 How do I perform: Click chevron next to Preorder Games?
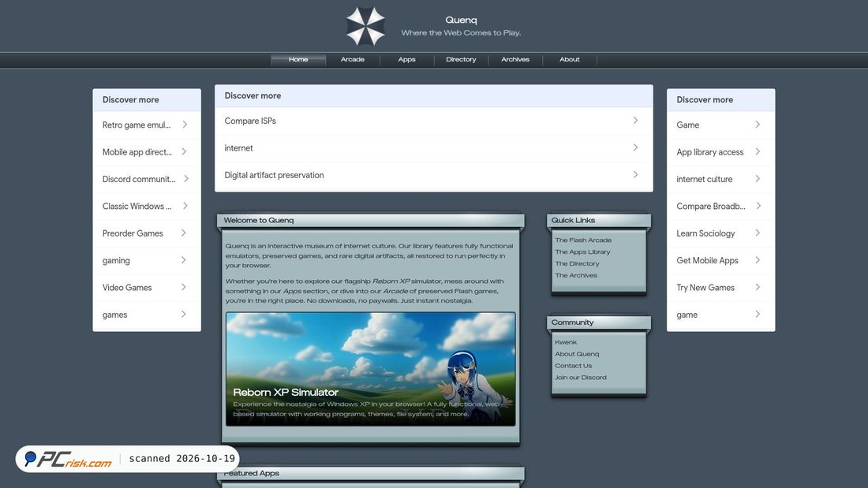183,233
